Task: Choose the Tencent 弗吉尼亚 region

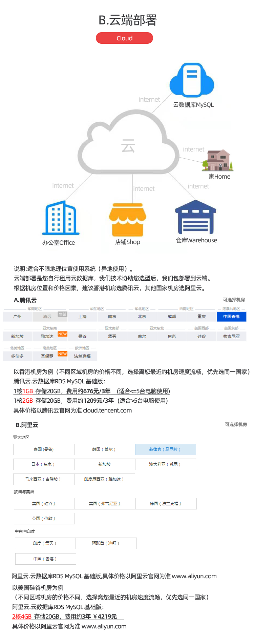Action: coord(231,336)
